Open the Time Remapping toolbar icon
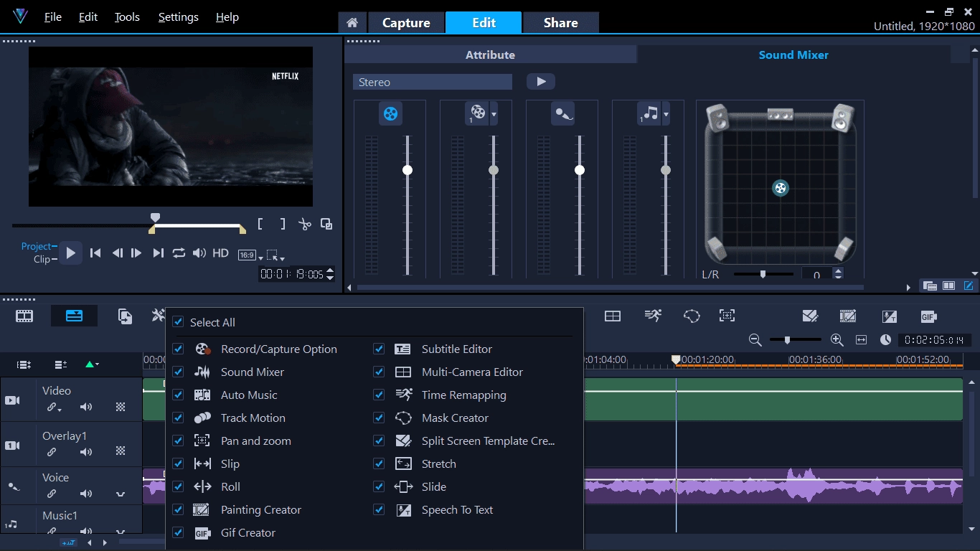The image size is (980, 551). coord(653,316)
